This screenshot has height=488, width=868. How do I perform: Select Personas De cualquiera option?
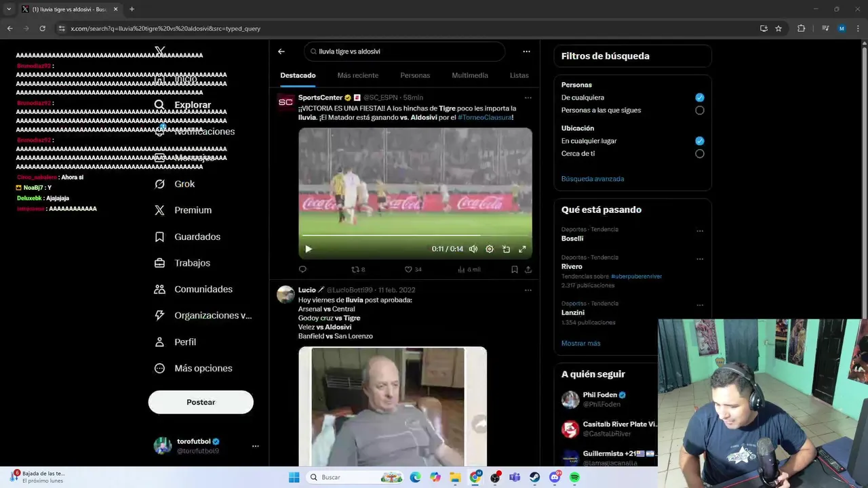[700, 98]
